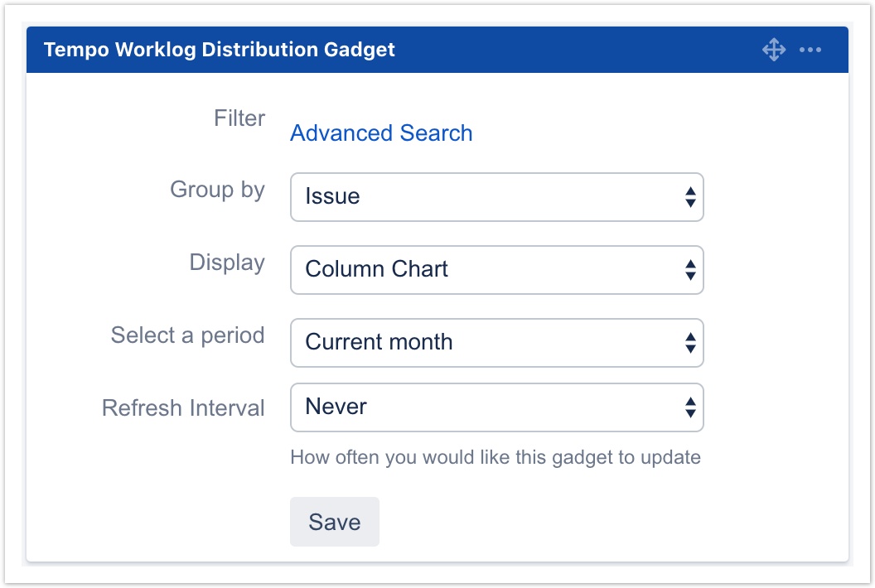Click the move gadget drag-handle icon

[773, 50]
